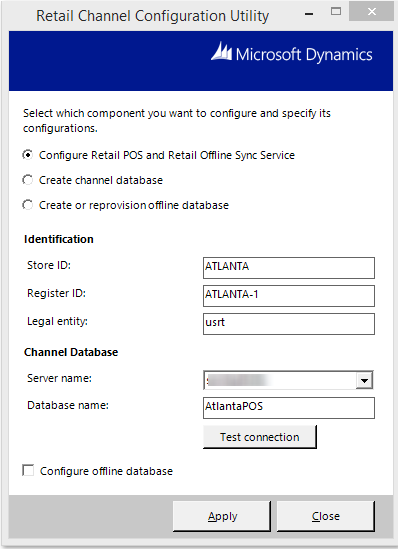Minimize the Retail Channel Configuration window
The height and width of the screenshot is (549, 398).
(x=309, y=14)
